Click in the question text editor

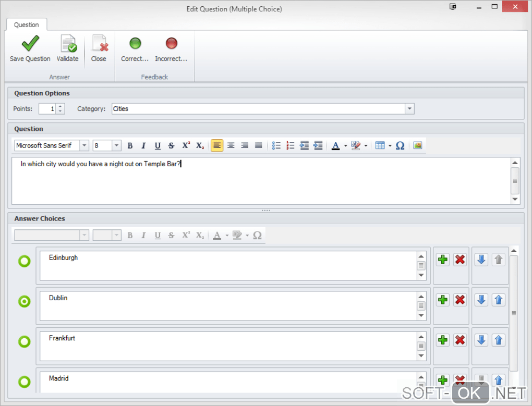point(261,181)
